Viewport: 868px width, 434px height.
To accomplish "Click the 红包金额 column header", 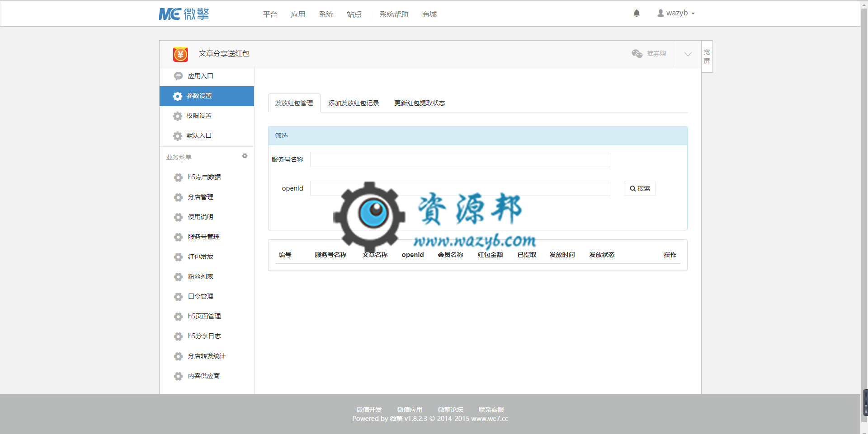I will click(x=490, y=255).
